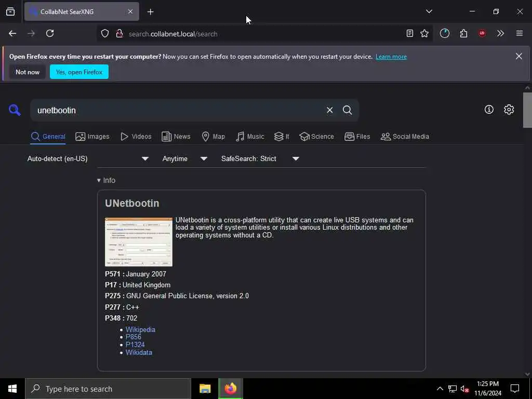Show more tools overflow chevrons
532x399 pixels.
500,33
